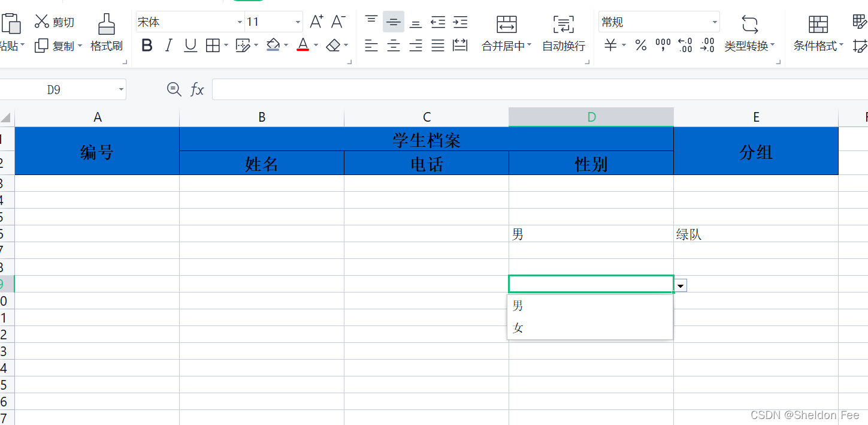The height and width of the screenshot is (425, 868).
Task: Click the clear eraser icon
Action: [x=333, y=46]
